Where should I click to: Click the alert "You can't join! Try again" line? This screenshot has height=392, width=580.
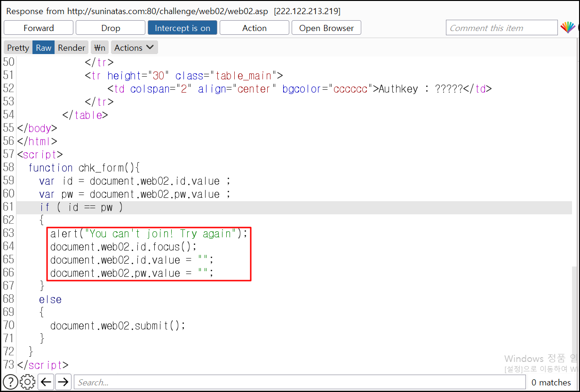click(149, 234)
